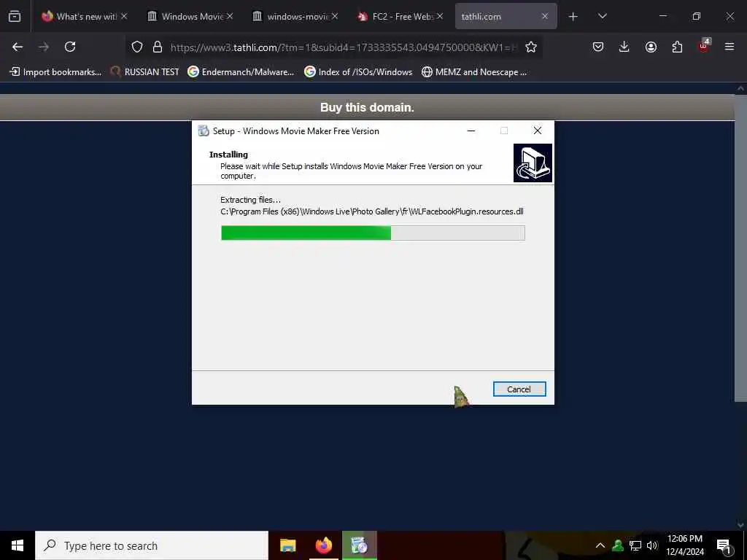Open the volume speaker tray icon

pyautogui.click(x=652, y=545)
